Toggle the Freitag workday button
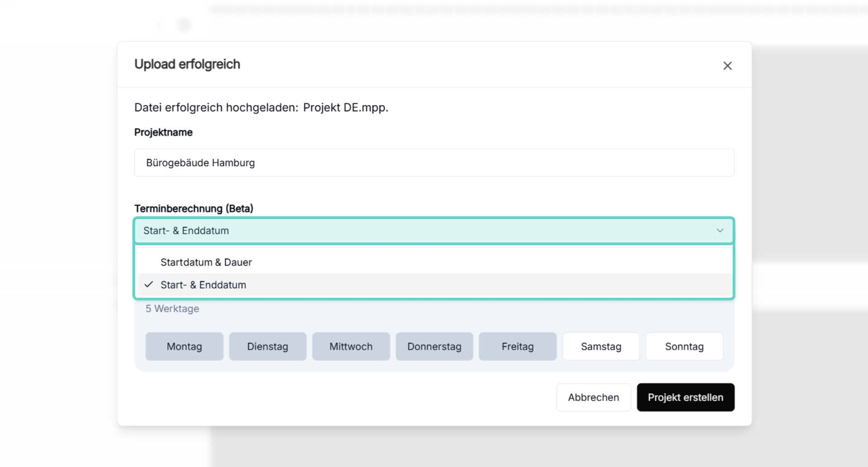This screenshot has height=467, width=868. pos(517,347)
